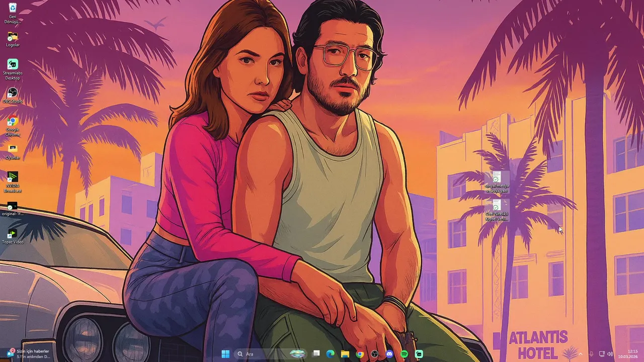Open File Explorer from taskbar
This screenshot has width=644, height=362.
click(x=345, y=354)
